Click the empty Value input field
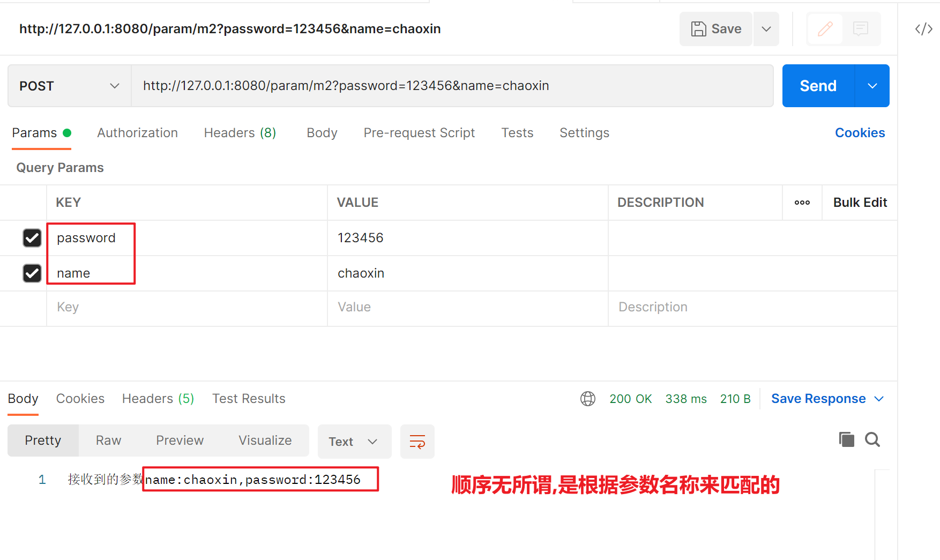Image resolution: width=940 pixels, height=560 pixels. click(467, 308)
